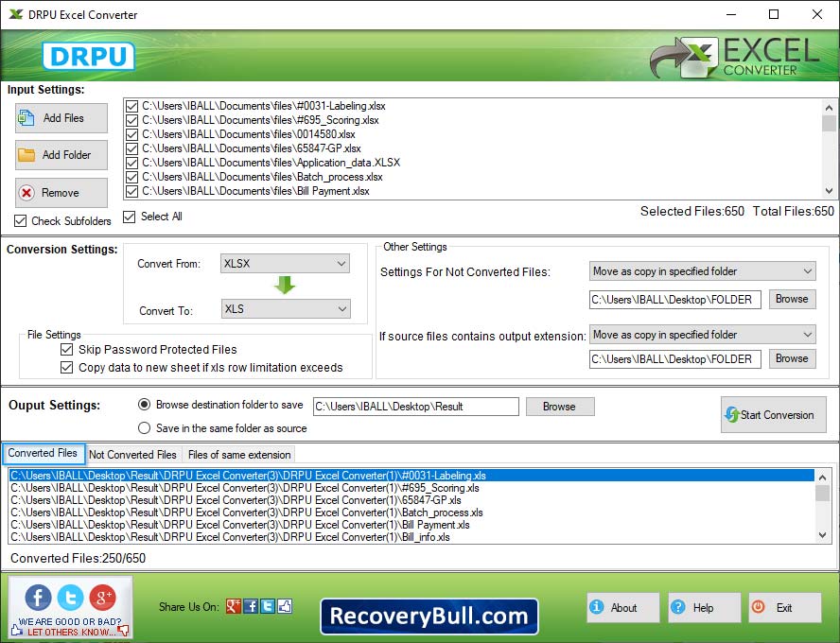Click the Desktop\Result destination path field
Viewport: 840px width, 643px height.
pyautogui.click(x=415, y=407)
